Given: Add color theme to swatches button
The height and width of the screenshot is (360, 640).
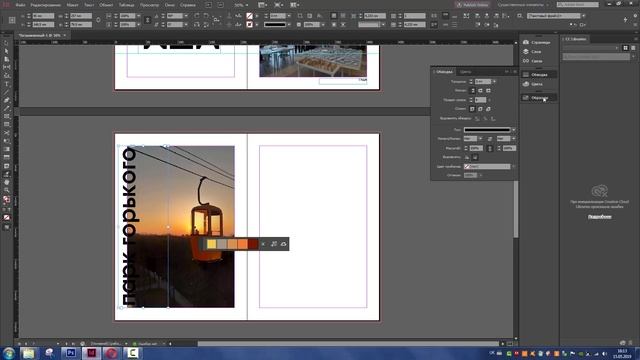Looking at the screenshot, I should pos(273,244).
